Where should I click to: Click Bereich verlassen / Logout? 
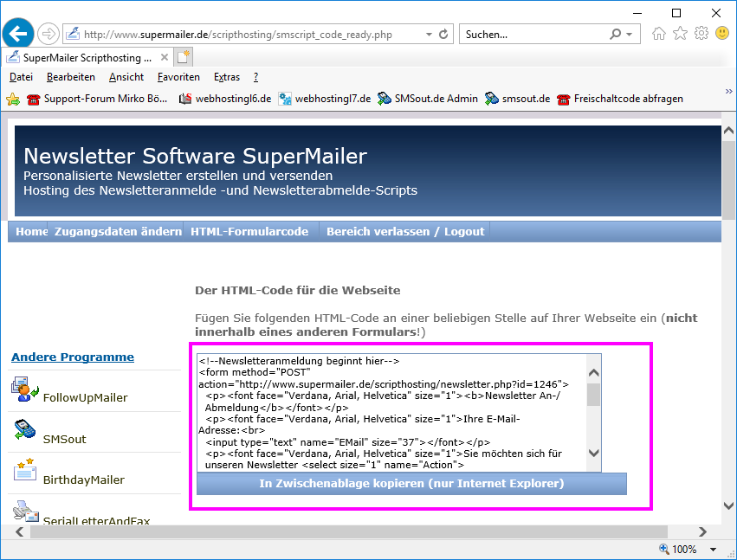point(405,232)
